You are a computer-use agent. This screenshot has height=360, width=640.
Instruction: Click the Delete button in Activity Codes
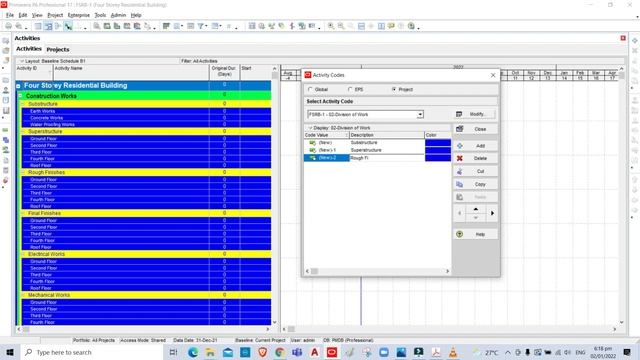[476, 158]
